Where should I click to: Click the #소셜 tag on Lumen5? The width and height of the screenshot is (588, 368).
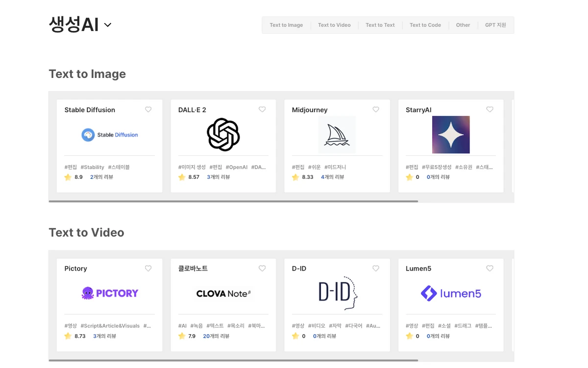click(444, 326)
